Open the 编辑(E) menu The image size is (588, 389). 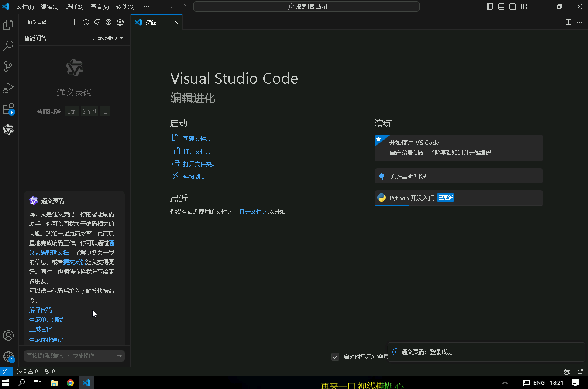[x=50, y=7]
